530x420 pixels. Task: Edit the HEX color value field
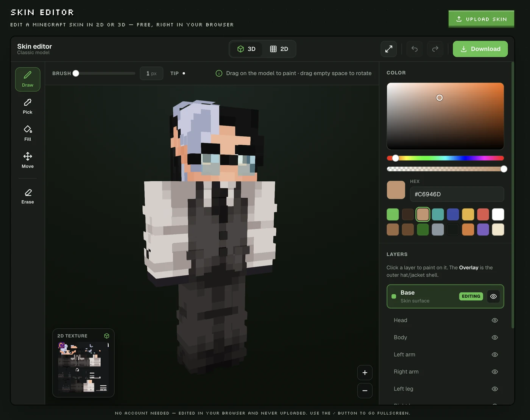(457, 194)
